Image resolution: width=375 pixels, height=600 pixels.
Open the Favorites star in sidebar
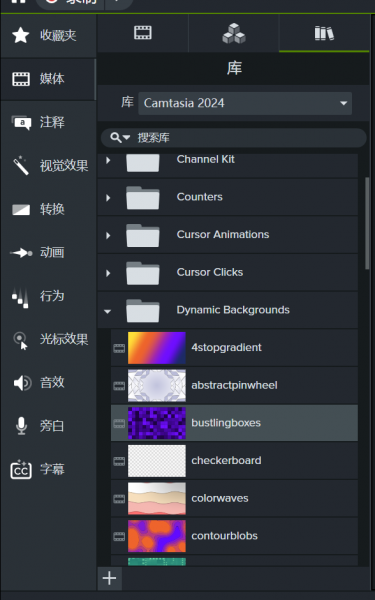tap(21, 35)
